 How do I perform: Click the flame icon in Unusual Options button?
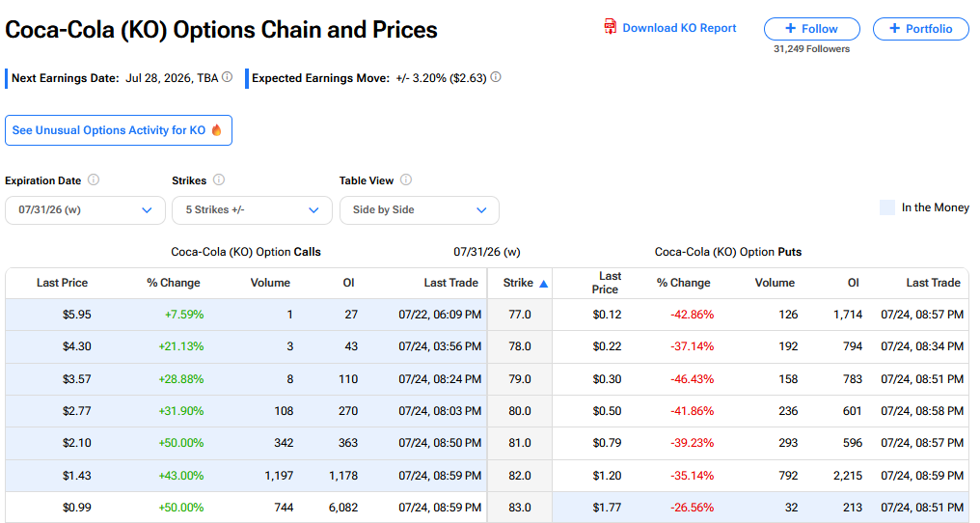[216, 130]
